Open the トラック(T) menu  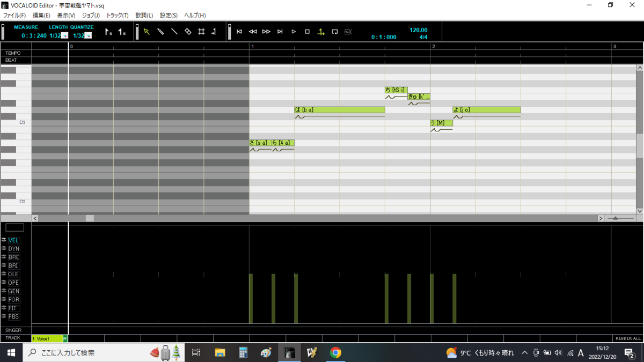[x=118, y=16]
